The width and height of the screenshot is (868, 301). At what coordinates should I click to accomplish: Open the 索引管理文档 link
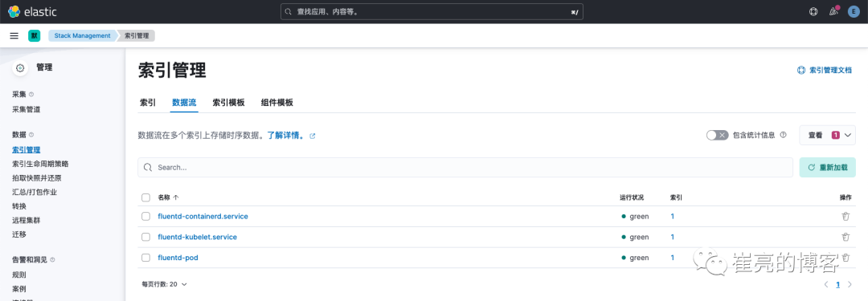click(825, 71)
